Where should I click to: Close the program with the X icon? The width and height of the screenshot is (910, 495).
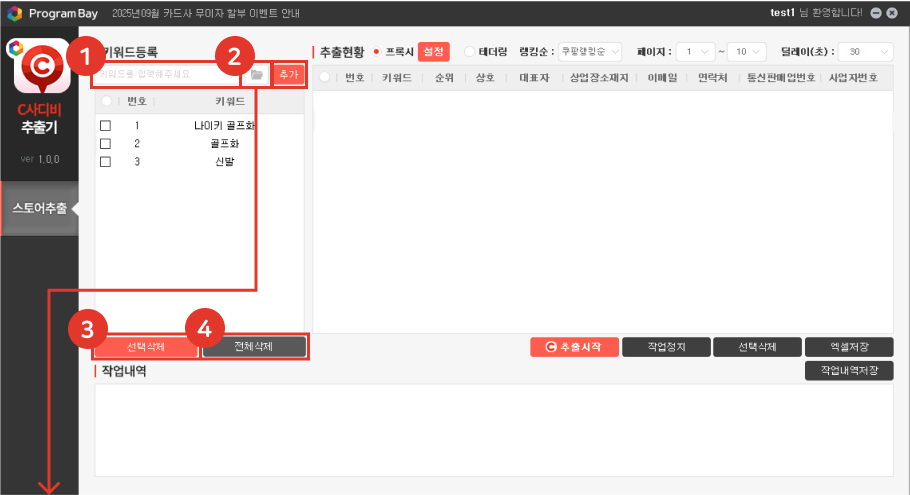click(892, 13)
